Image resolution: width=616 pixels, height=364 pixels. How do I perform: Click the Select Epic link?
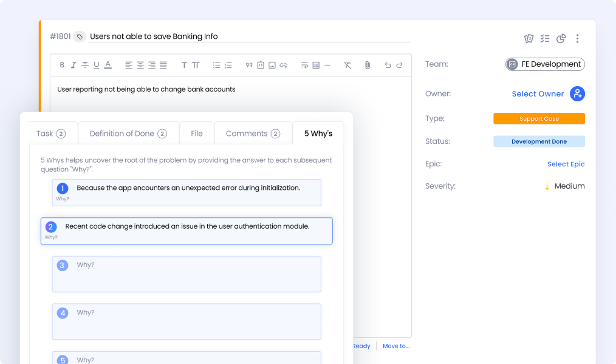pos(566,164)
